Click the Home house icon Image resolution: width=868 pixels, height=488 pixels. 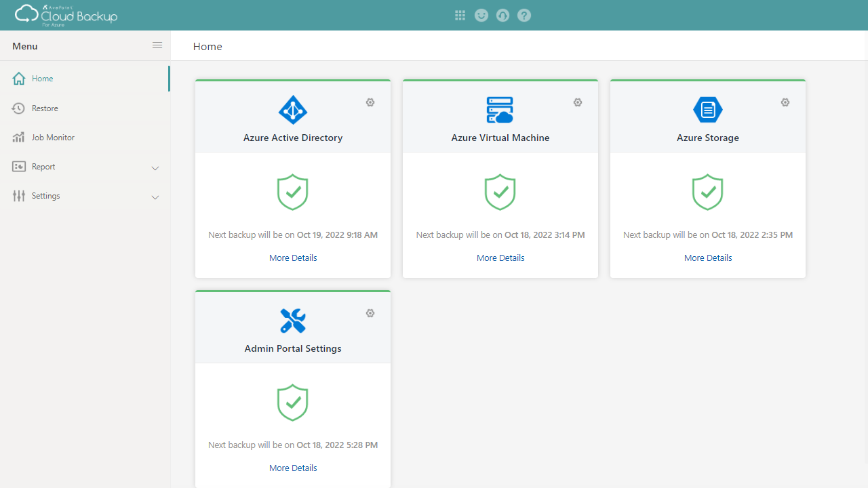pos(19,79)
